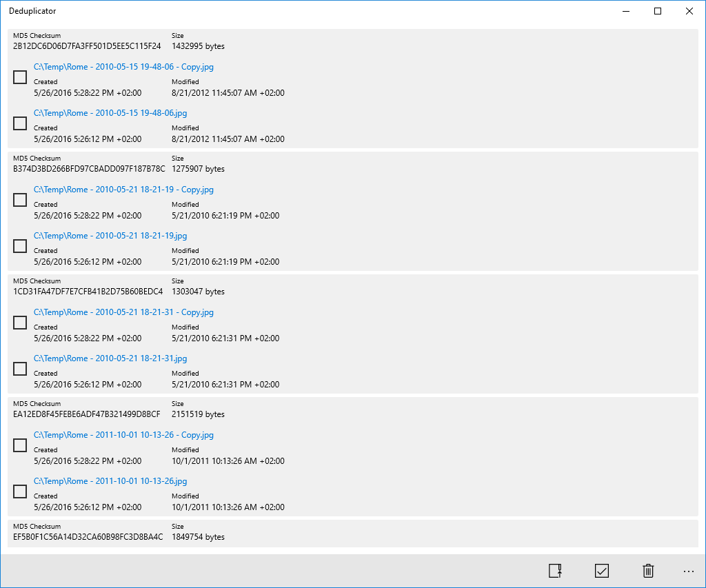Click modified date 5/21/2010 6:21:19 PM of 18-21-19.jpg

point(225,261)
